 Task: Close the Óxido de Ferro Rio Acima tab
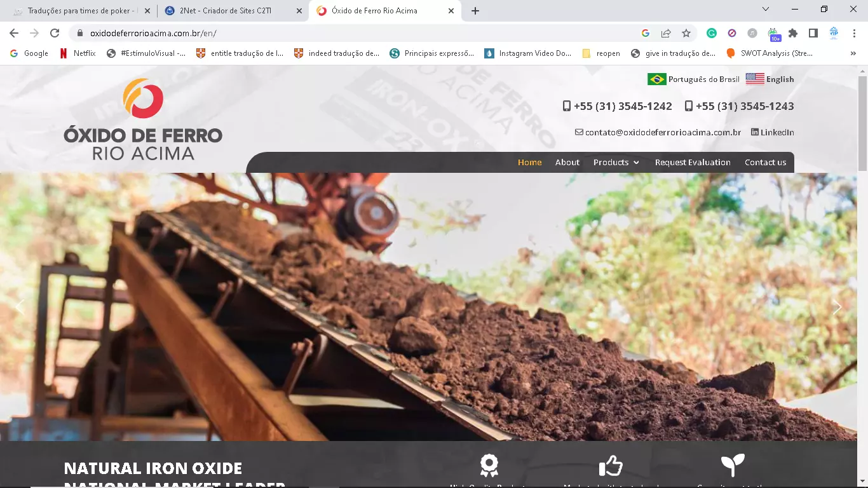pyautogui.click(x=451, y=11)
